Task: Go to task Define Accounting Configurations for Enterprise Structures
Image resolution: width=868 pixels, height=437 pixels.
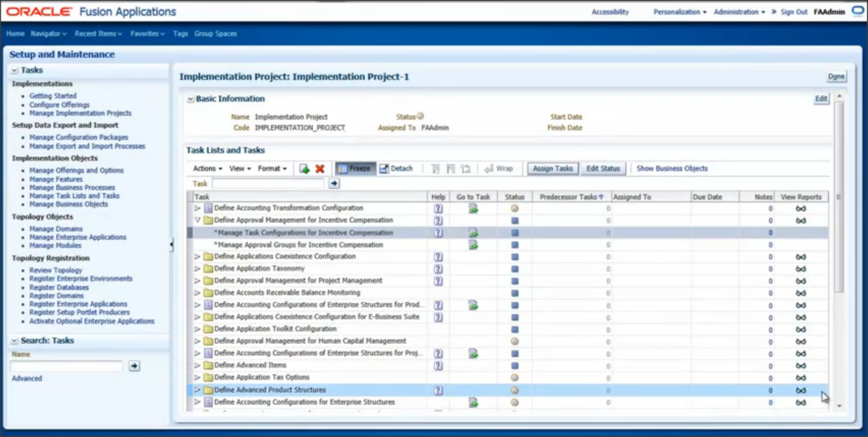Action: coord(473,402)
